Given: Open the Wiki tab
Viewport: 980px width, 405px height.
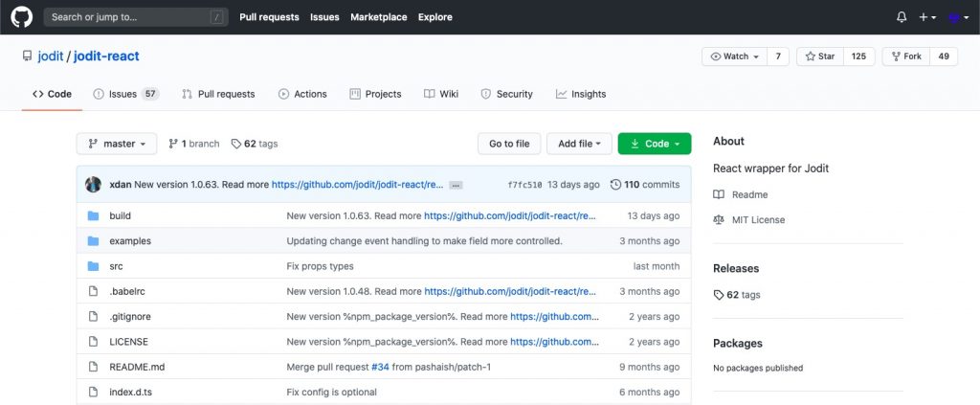Looking at the screenshot, I should (x=440, y=94).
